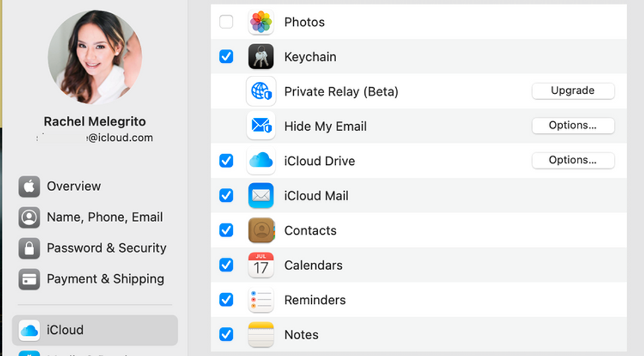Click the Keychain keys icon

click(261, 57)
